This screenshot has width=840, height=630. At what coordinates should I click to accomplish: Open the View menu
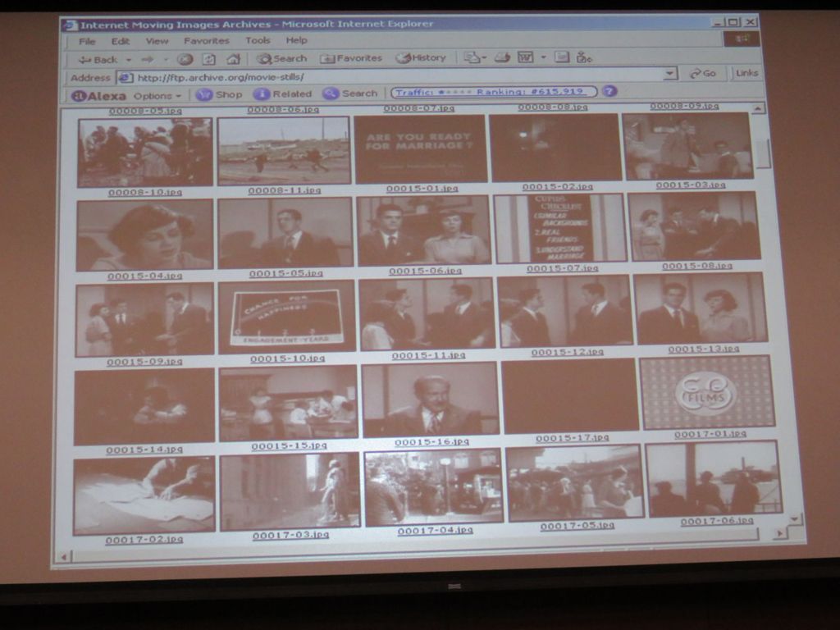[x=157, y=41]
